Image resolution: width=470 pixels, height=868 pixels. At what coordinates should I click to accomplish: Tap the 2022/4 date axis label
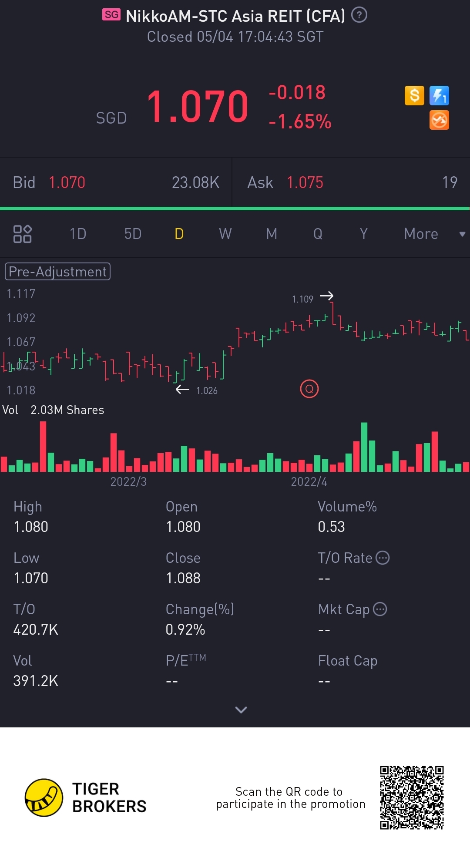(x=309, y=481)
